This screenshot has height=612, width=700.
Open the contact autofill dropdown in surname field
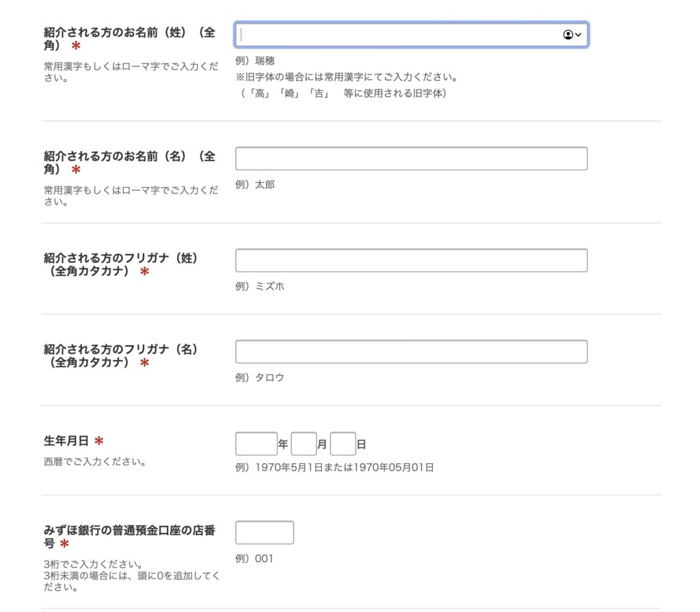click(x=573, y=35)
